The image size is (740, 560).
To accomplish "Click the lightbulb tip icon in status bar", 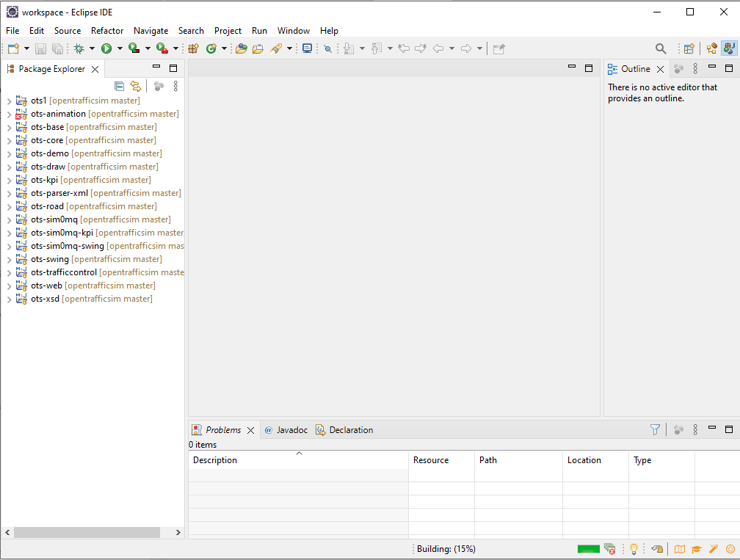I will point(634,549).
